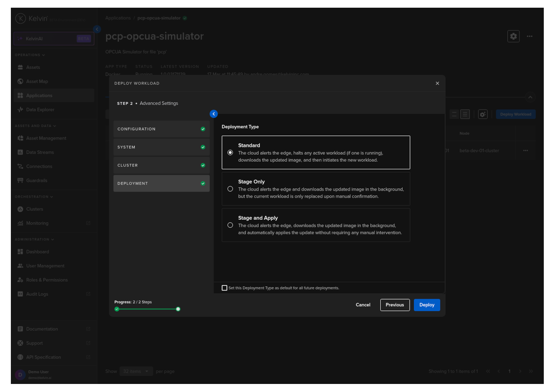Close the Deploy Workload dialog
The width and height of the screenshot is (555, 392).
(x=437, y=83)
